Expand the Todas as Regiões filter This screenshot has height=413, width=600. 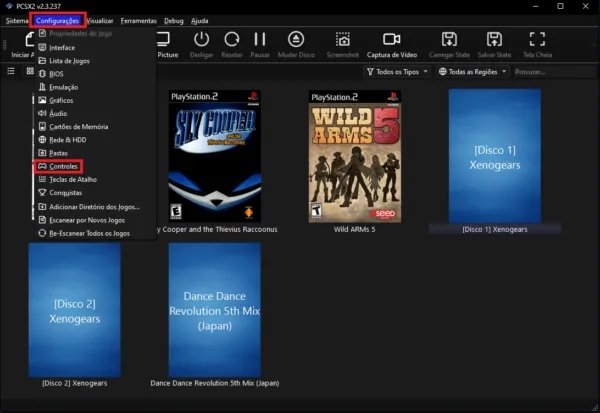473,72
